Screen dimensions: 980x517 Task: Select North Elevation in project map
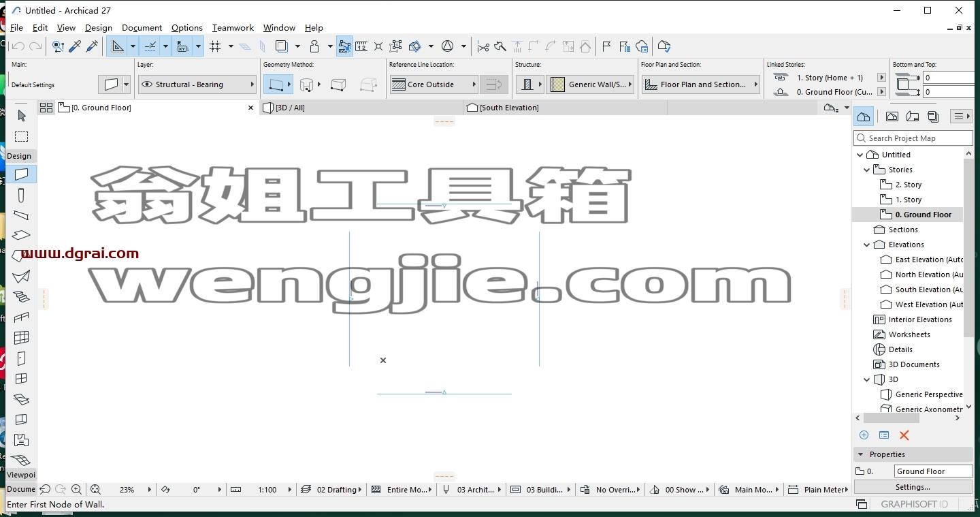(921, 275)
